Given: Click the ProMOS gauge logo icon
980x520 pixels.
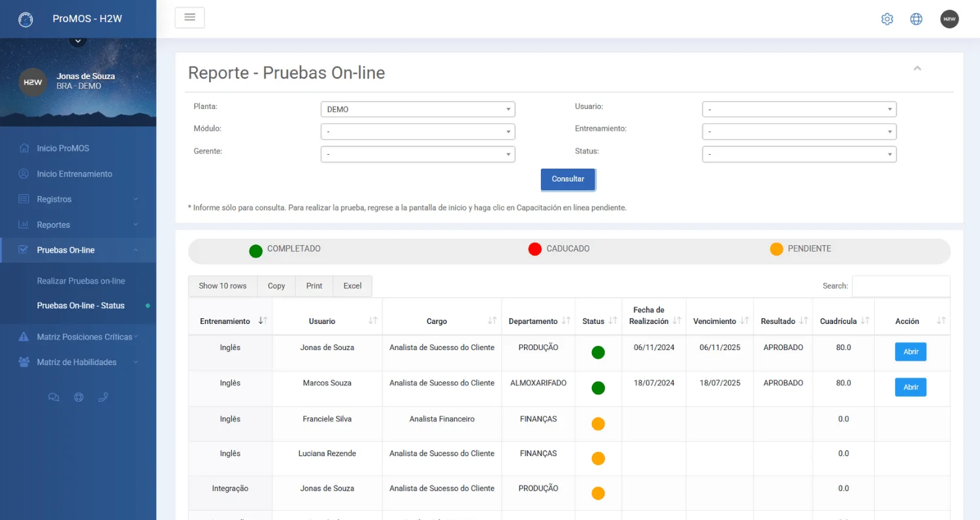Looking at the screenshot, I should click(25, 19).
